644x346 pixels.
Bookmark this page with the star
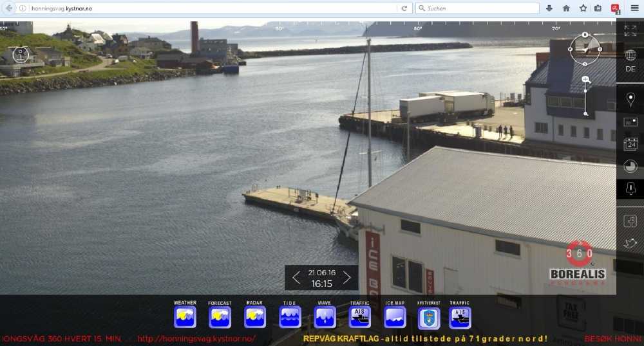(x=583, y=8)
